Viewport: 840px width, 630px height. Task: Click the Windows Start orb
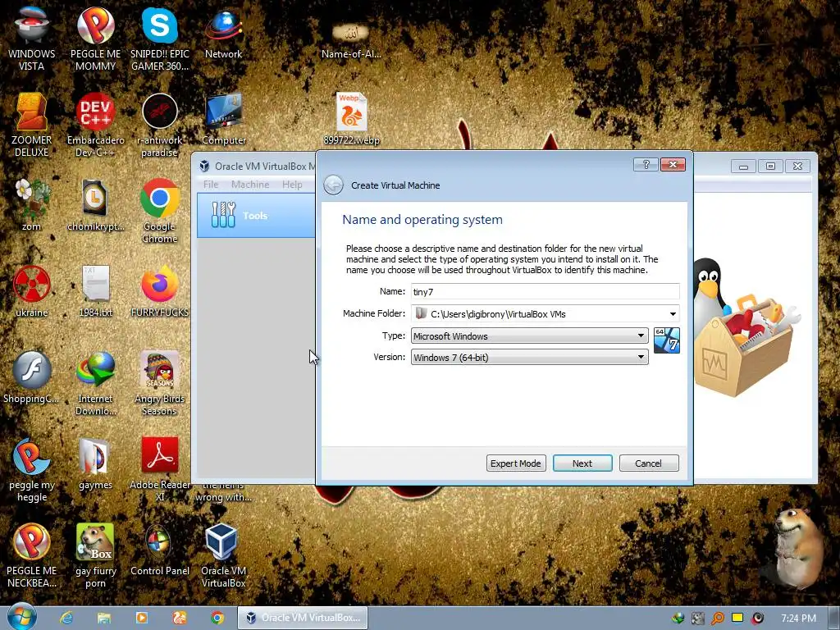tap(22, 617)
